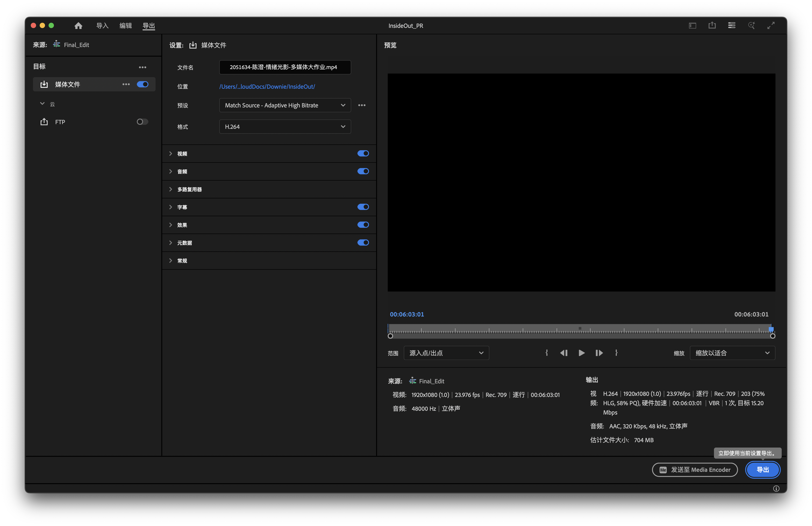The width and height of the screenshot is (812, 526).
Task: Expand the 视频 settings section
Action: pos(171,154)
